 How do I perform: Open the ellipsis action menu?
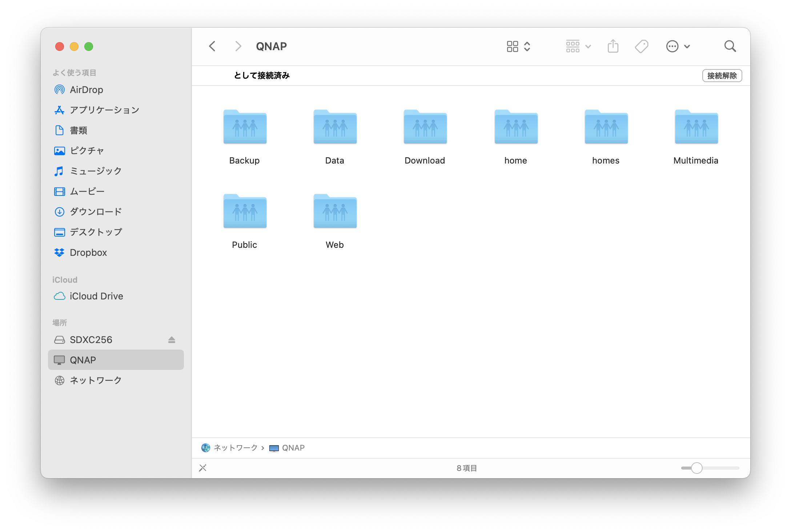click(678, 46)
